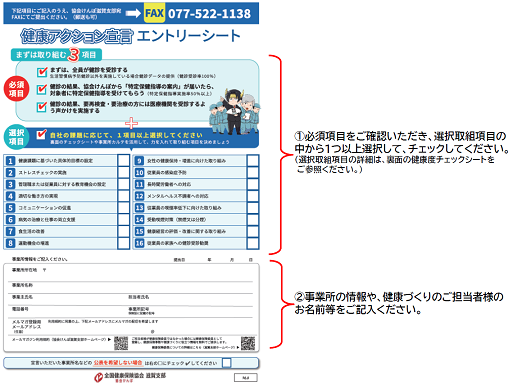Check the box for ストレスチェックの実施
This screenshot has width=522, height=389.
point(124,173)
